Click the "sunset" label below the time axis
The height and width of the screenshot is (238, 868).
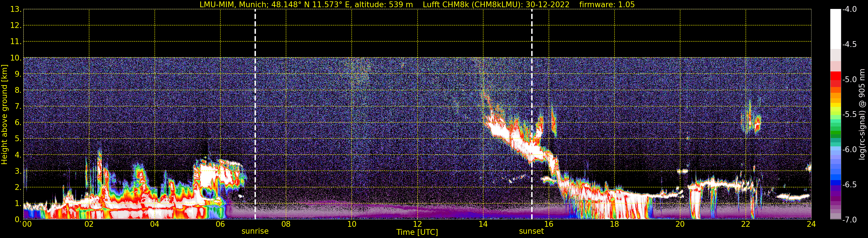[x=531, y=231]
